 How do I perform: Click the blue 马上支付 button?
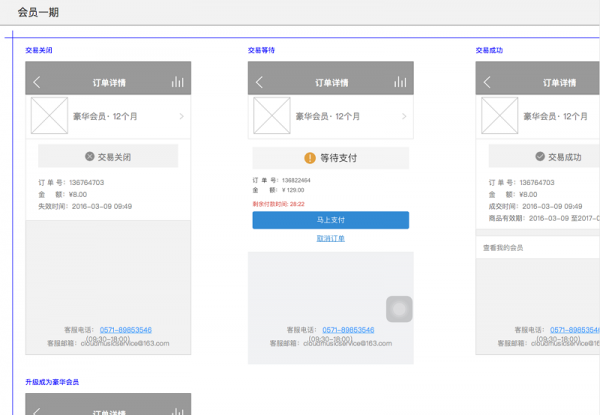point(330,220)
